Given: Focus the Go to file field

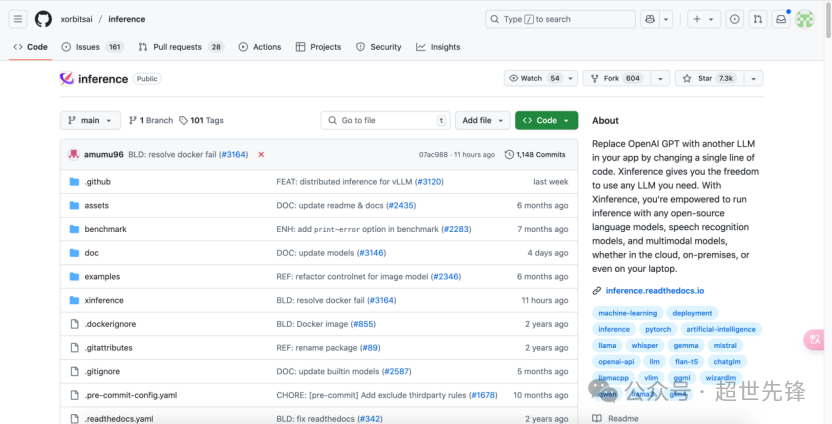Looking at the screenshot, I should pos(385,120).
